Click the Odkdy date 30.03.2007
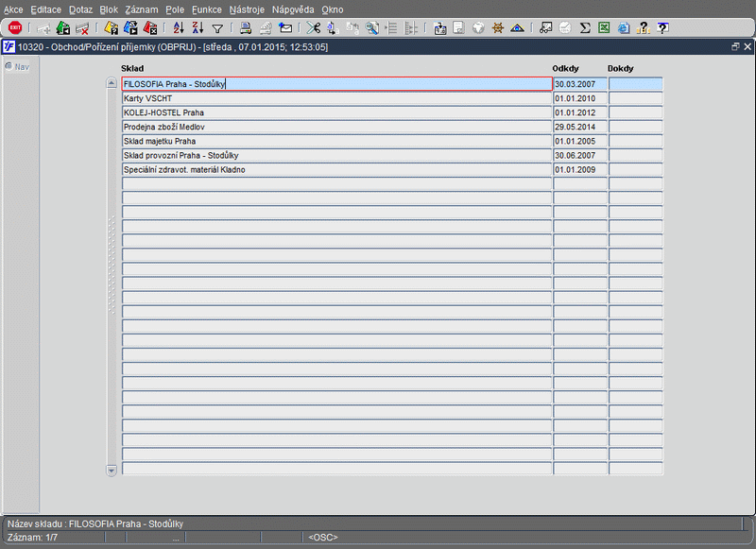 [x=580, y=84]
